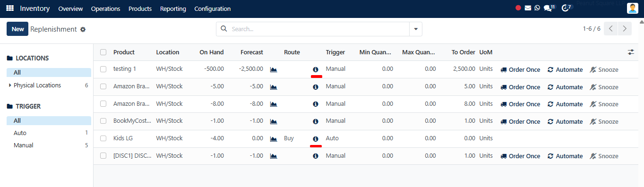Open the Reporting menu
644x187 pixels.
click(x=173, y=8)
